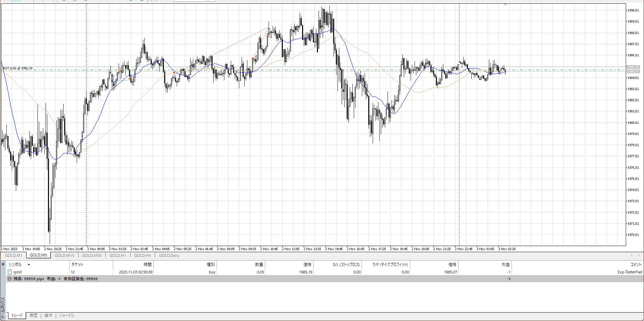Screen dimensions: 644x321
Task: Collapse the balance summary row circle icon
Action: point(9,279)
